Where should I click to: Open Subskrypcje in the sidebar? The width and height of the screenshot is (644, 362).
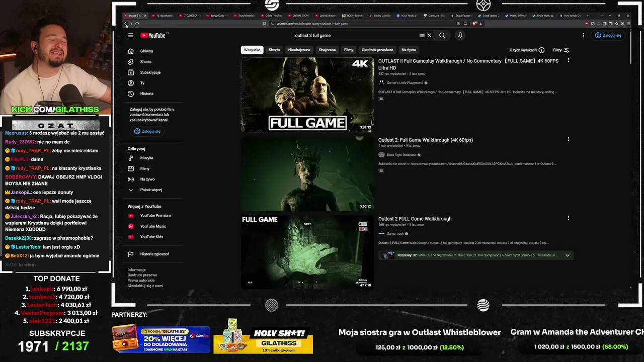click(x=150, y=72)
